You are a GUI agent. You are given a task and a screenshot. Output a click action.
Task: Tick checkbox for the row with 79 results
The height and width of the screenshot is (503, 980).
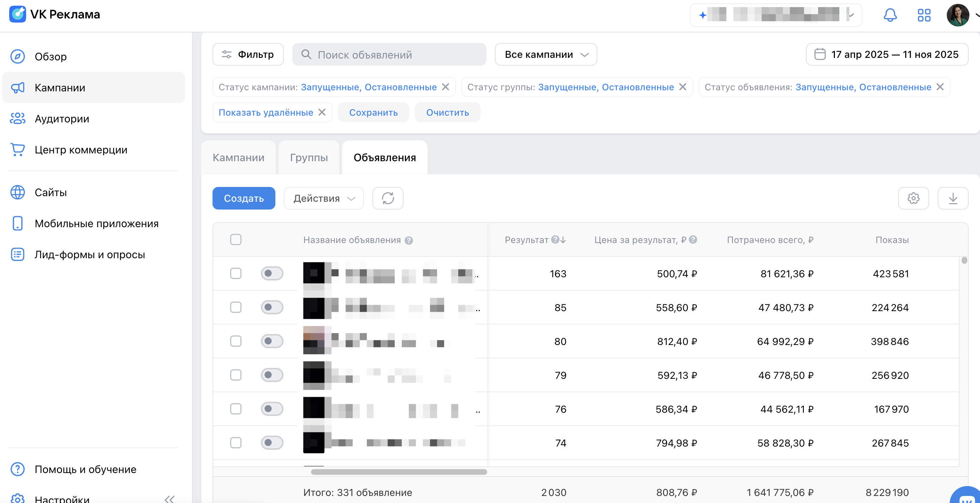(236, 375)
